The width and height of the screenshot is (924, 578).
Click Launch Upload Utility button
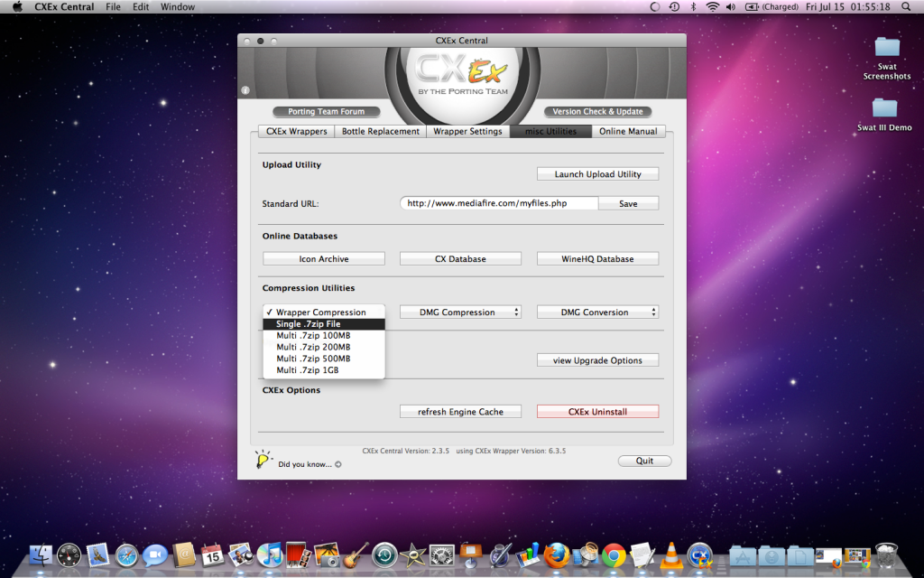597,174
